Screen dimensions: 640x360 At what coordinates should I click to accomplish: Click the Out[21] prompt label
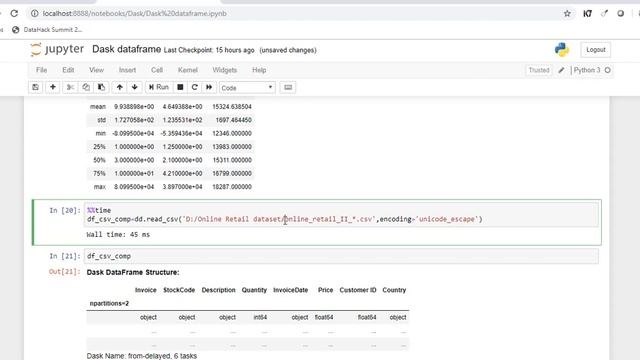pyautogui.click(x=64, y=272)
